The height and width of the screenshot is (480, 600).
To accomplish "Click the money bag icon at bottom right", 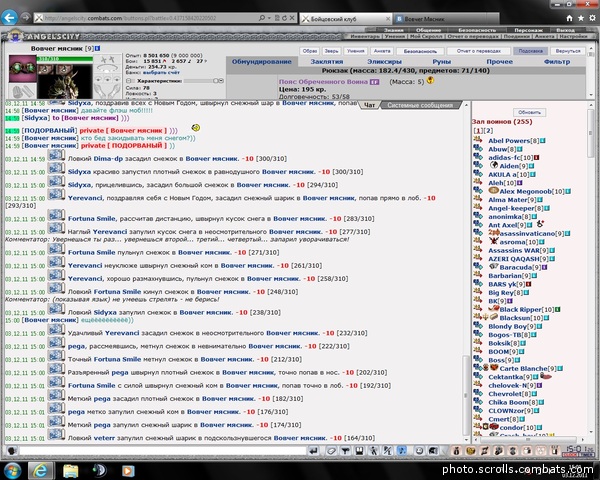I will (x=456, y=451).
